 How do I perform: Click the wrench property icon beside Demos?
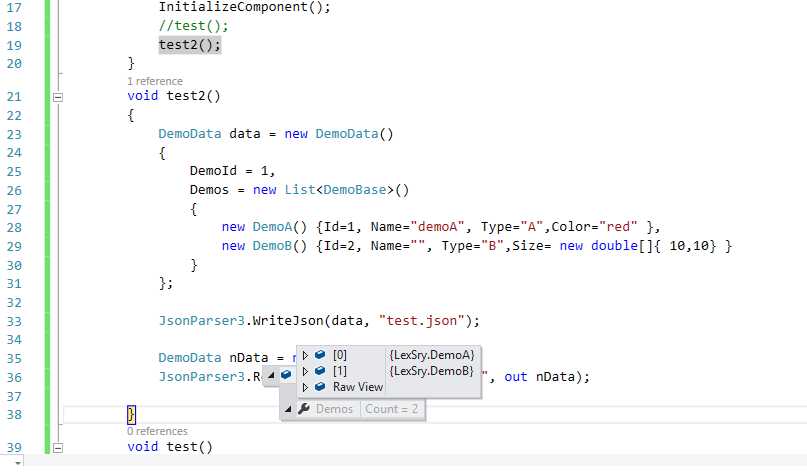click(x=304, y=409)
